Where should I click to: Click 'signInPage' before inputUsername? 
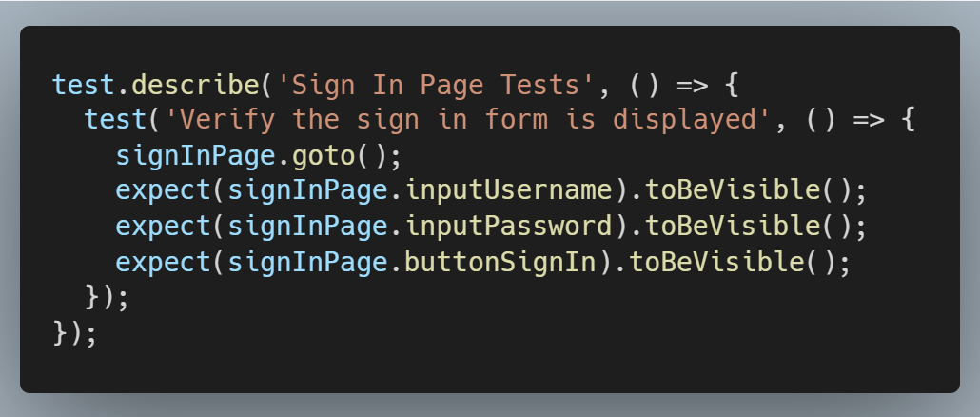click(x=307, y=189)
